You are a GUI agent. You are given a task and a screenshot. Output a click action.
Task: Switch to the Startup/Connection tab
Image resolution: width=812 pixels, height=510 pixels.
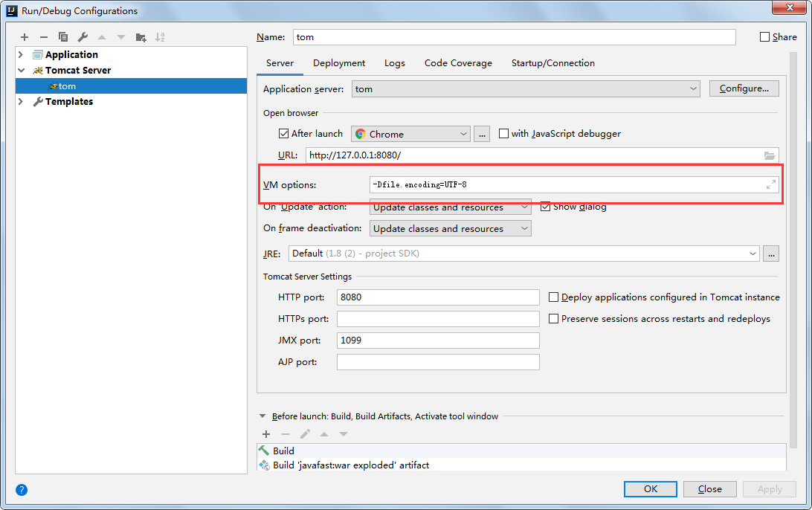click(552, 63)
